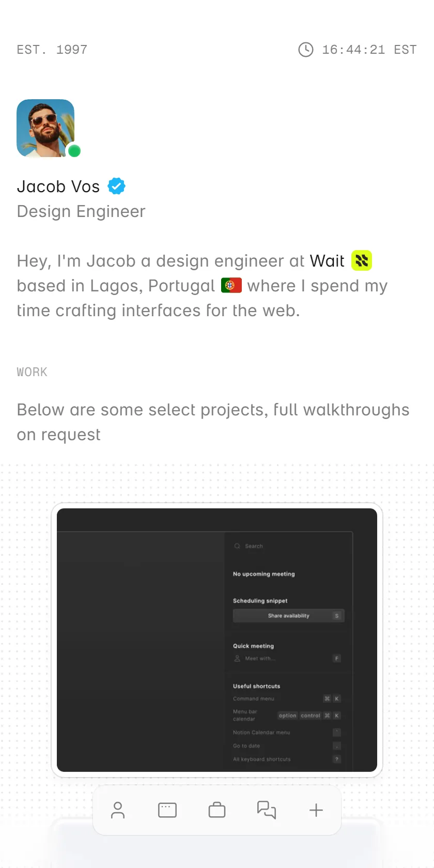Image resolution: width=434 pixels, height=868 pixels.
Task: Select the browser window icon in dock
Action: point(167,810)
